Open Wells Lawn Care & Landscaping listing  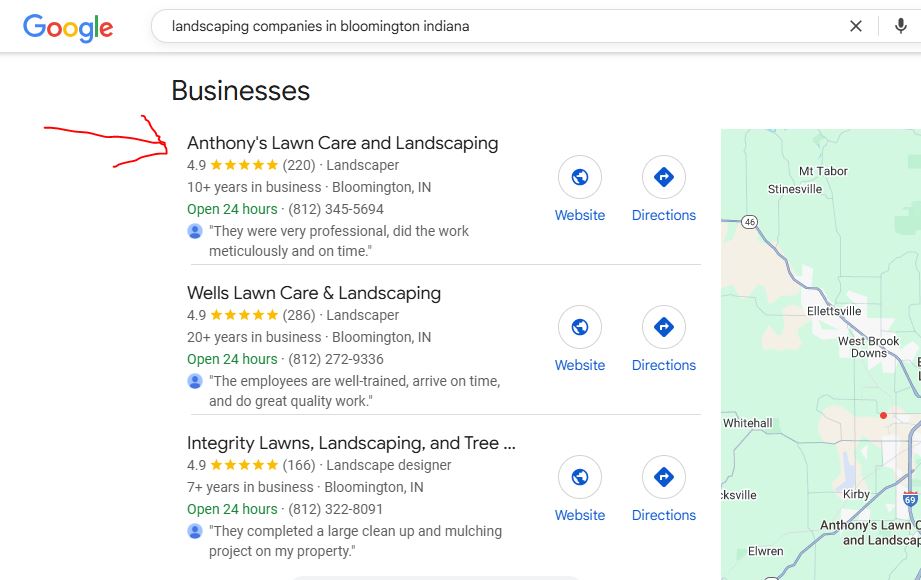pyautogui.click(x=314, y=293)
